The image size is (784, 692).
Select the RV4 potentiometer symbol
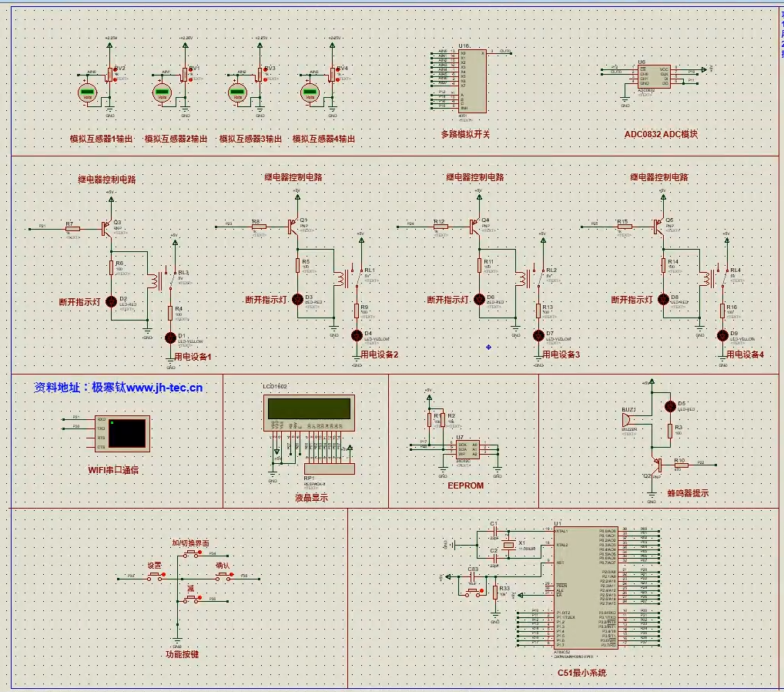(332, 75)
